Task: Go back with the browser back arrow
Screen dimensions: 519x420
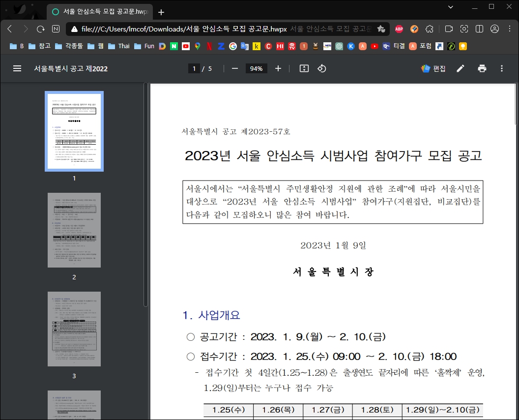Action: 10,29
